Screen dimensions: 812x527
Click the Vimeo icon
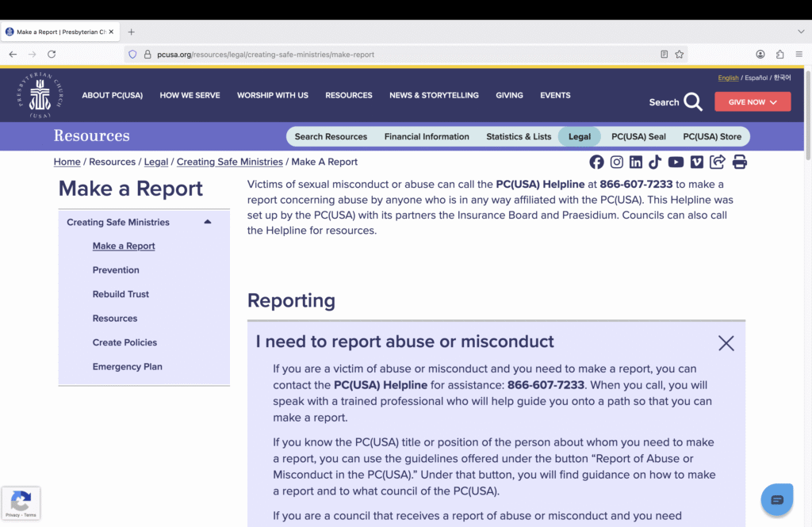(696, 162)
